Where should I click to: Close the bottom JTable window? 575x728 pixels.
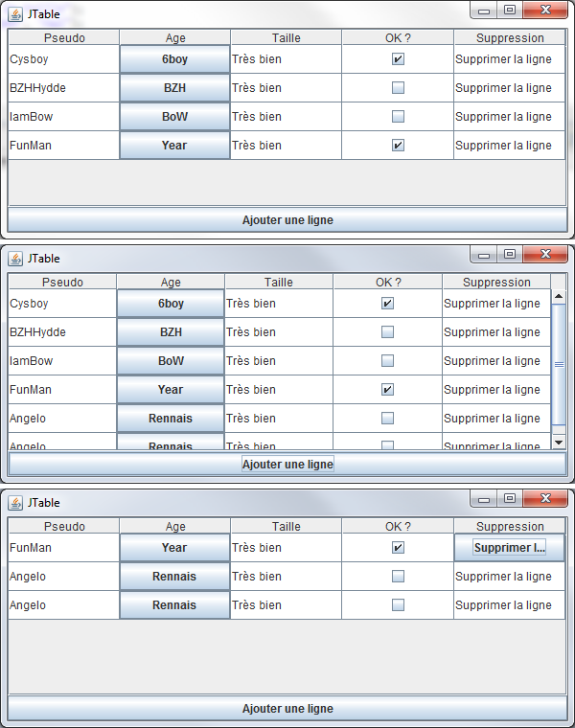[545, 498]
